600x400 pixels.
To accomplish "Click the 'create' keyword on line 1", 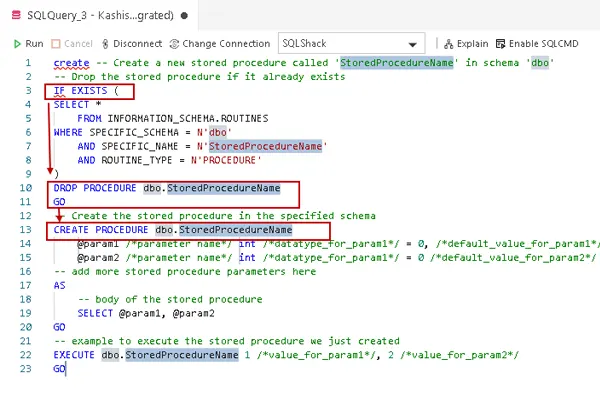I will click(72, 63).
